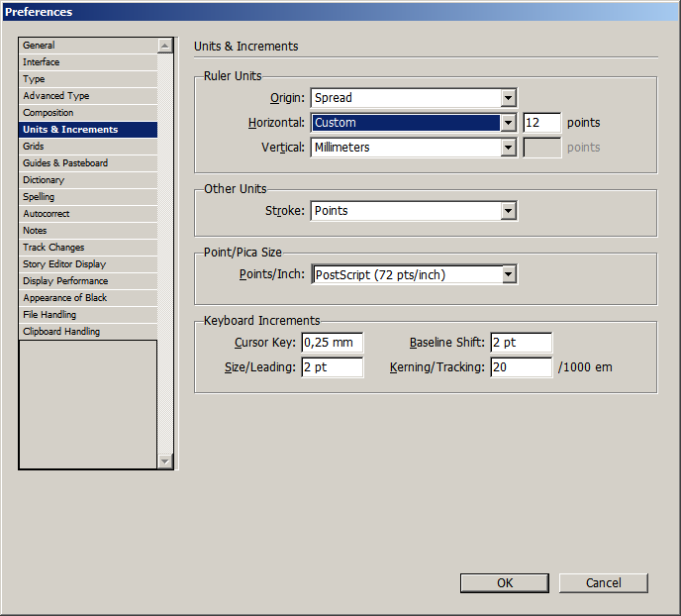Select Units & Increments category
This screenshot has height=616, width=681.
click(88, 130)
